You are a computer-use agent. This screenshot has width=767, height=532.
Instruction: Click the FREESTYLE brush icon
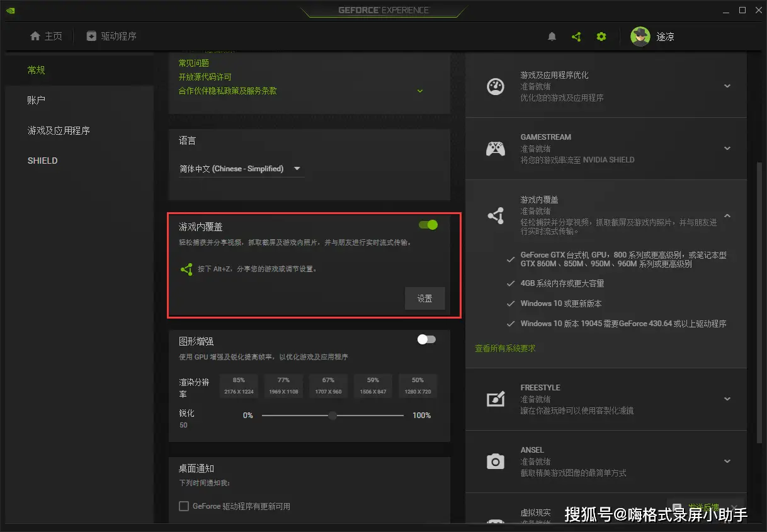(496, 399)
